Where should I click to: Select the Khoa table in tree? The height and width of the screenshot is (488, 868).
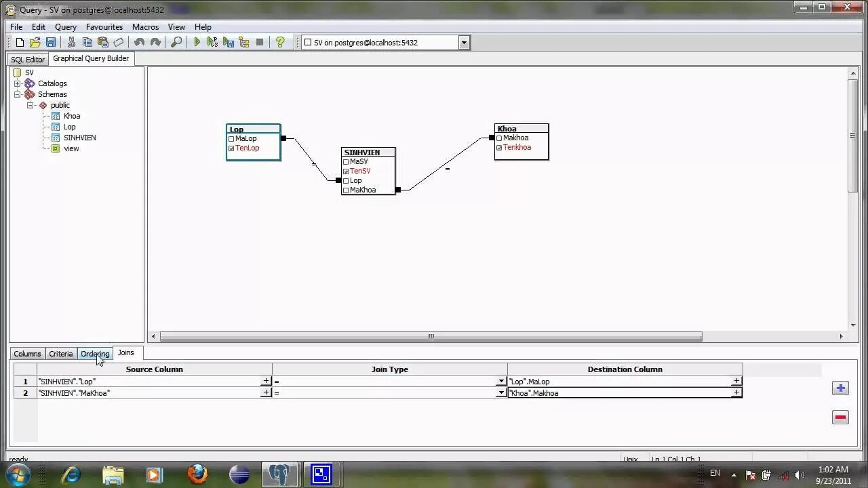click(72, 116)
